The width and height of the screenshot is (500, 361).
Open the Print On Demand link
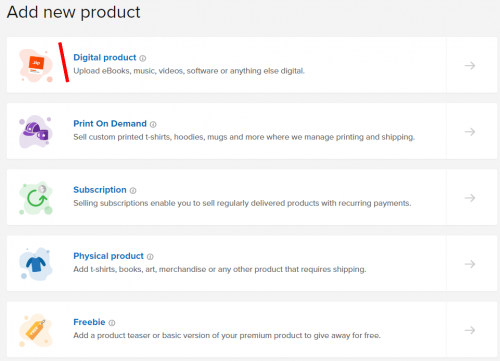click(x=110, y=124)
